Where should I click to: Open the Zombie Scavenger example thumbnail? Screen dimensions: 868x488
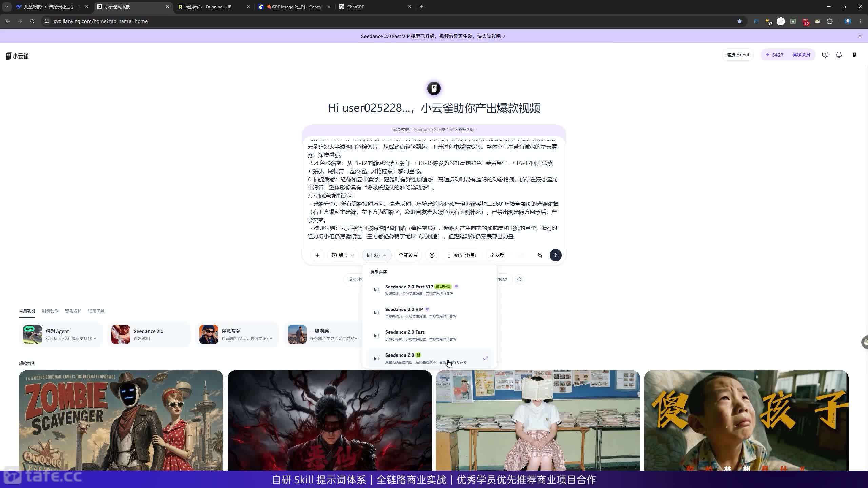pyautogui.click(x=121, y=421)
